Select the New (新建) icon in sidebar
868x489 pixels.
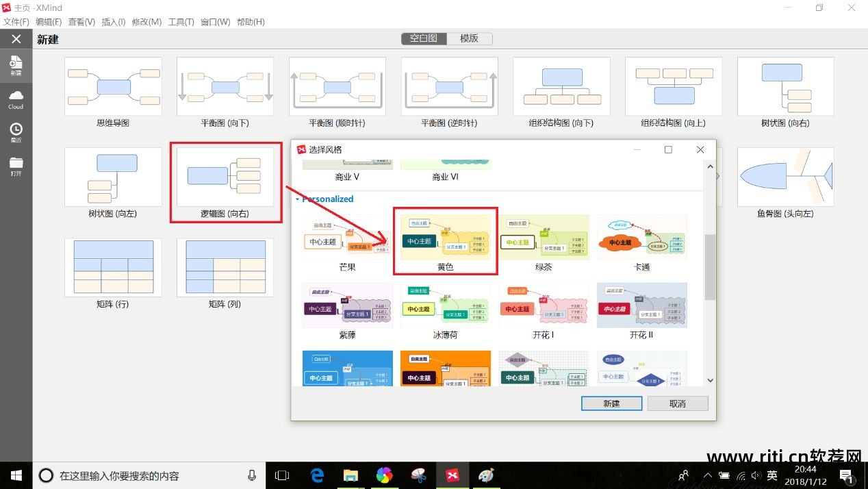(x=16, y=65)
